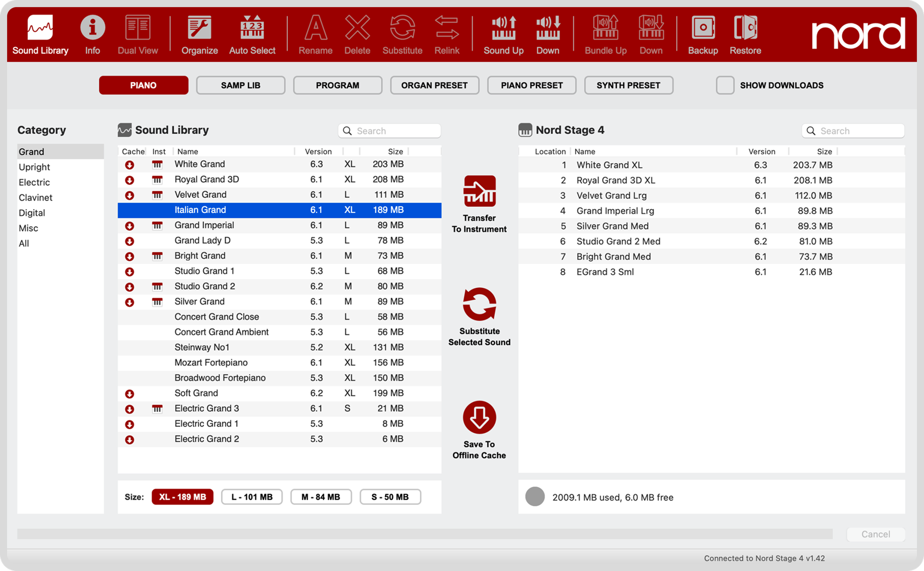Image resolution: width=924 pixels, height=571 pixels.
Task: Click the Sound Up upload icon
Action: coord(504,28)
